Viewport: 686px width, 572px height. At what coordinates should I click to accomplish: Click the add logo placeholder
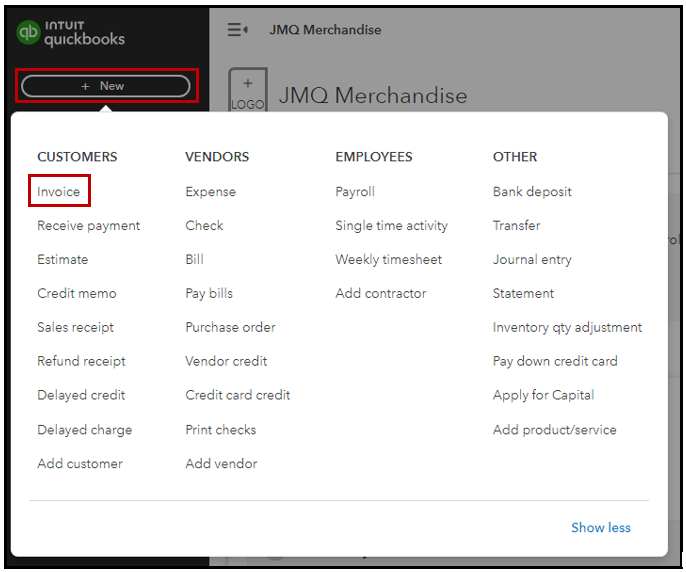click(247, 92)
